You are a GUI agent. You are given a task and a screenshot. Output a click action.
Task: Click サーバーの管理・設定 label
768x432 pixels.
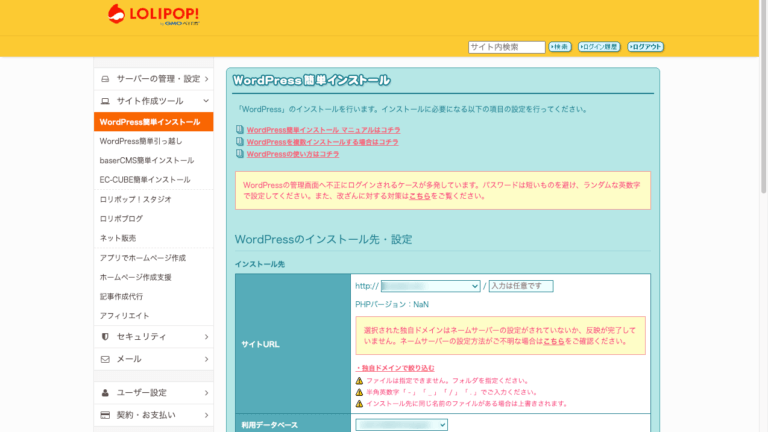tap(158, 79)
